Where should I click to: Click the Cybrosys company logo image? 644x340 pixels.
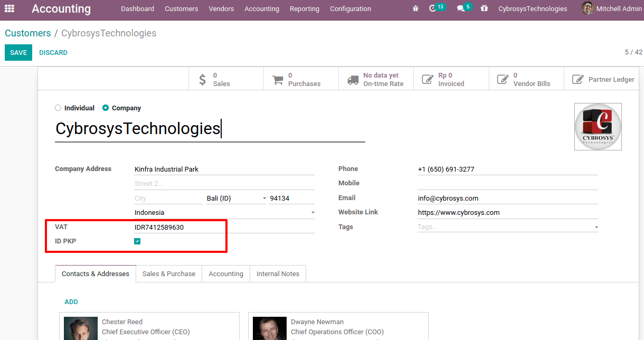pyautogui.click(x=598, y=127)
